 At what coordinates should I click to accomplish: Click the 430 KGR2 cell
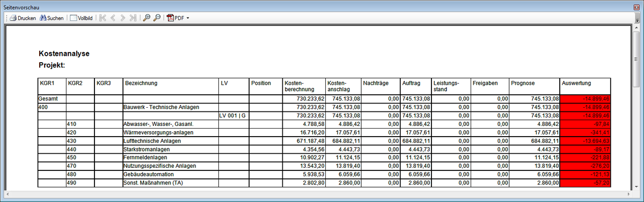80,141
